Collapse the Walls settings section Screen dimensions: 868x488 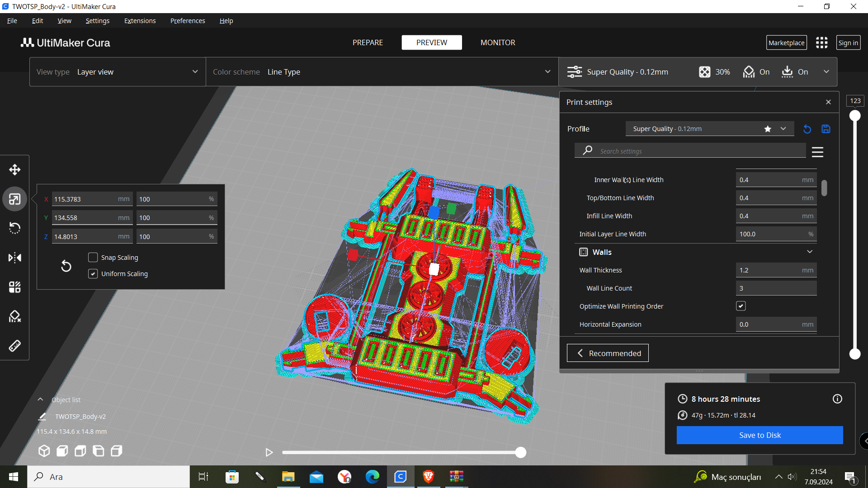click(x=810, y=252)
